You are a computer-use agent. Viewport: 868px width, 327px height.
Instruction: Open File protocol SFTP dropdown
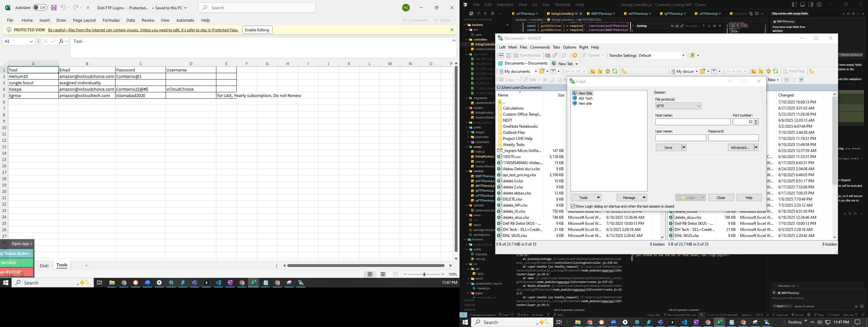tap(678, 106)
